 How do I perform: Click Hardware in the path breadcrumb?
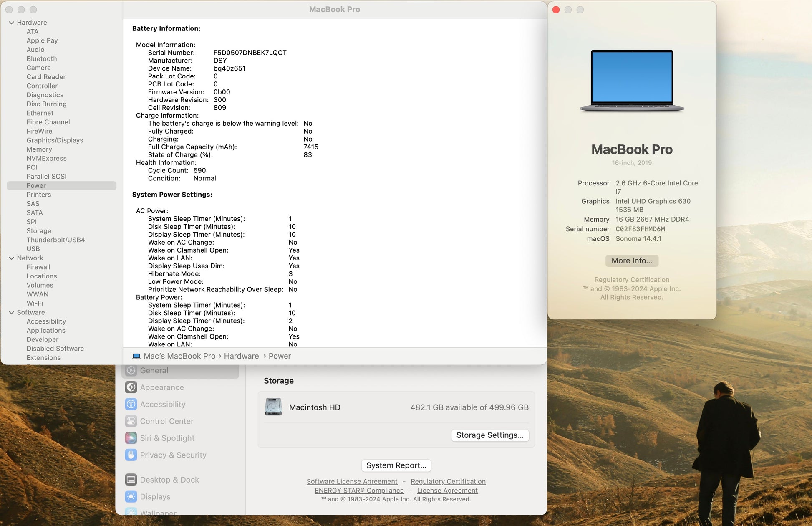pos(241,356)
